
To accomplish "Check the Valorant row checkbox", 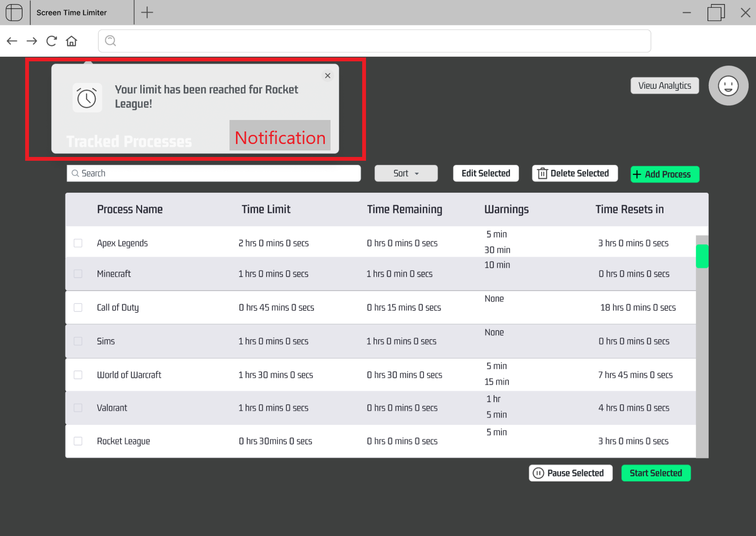I will point(78,408).
